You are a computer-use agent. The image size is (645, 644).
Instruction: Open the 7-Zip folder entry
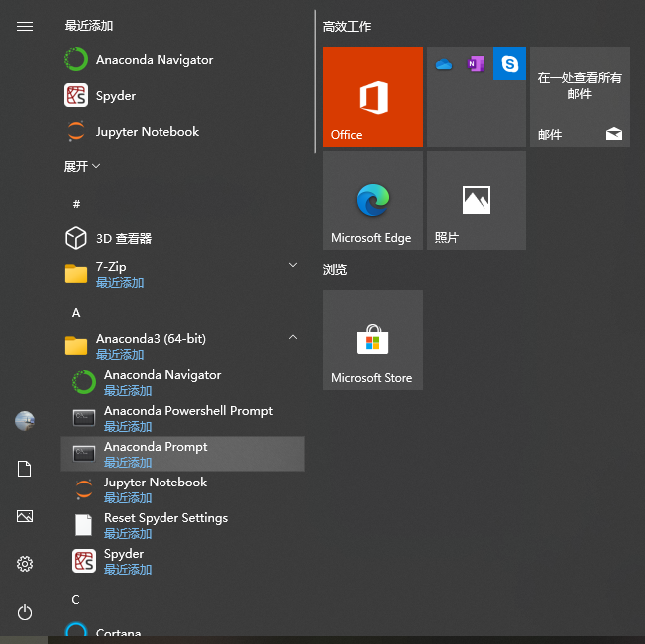[x=182, y=274]
